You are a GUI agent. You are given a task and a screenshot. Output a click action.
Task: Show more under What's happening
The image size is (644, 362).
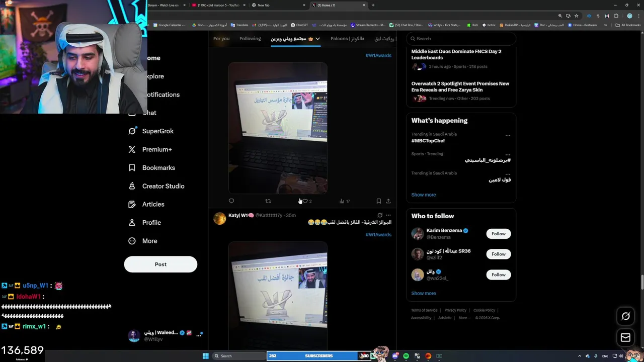tap(424, 195)
